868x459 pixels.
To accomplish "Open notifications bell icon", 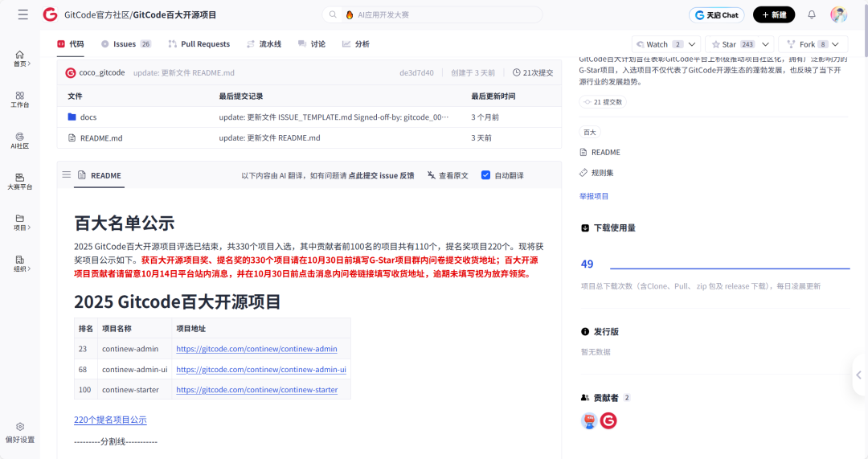I will 812,14.
